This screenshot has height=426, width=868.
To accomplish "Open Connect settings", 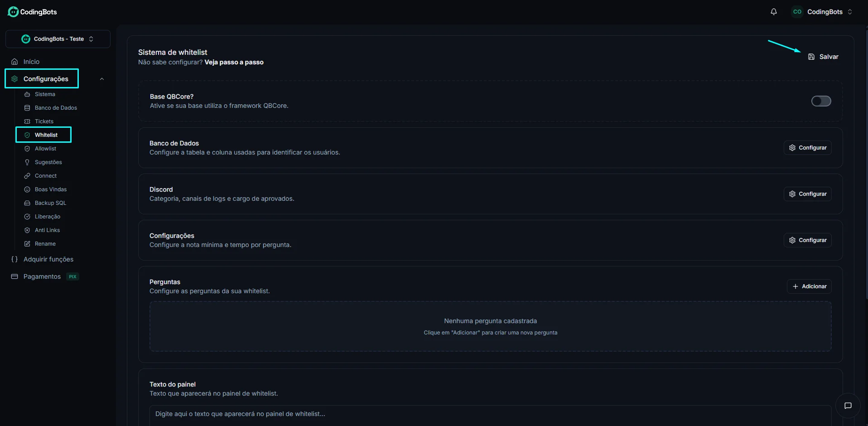I will click(x=46, y=176).
